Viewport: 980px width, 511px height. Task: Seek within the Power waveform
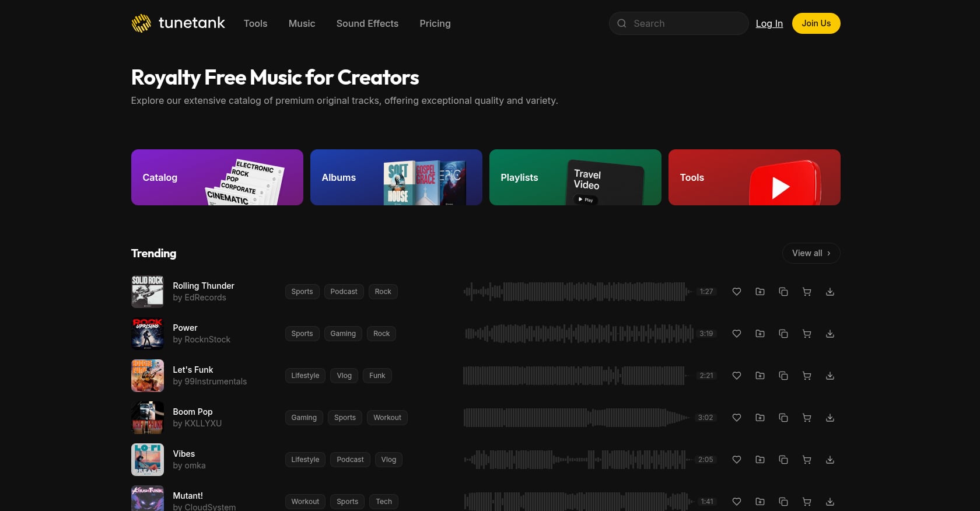point(578,334)
